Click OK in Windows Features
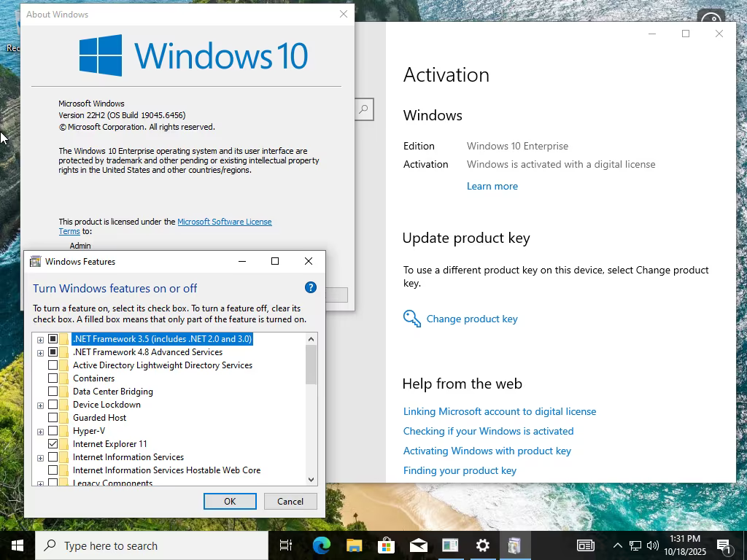747x560 pixels. point(230,502)
